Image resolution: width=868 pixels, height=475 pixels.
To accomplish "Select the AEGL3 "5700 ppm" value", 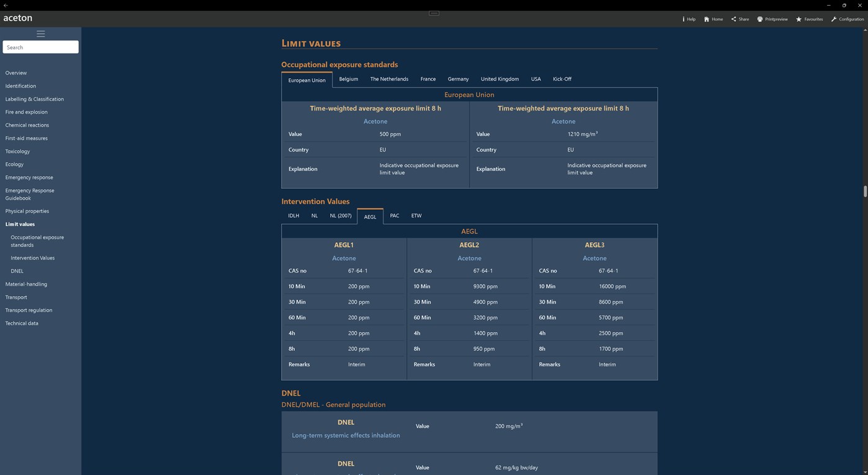I will tap(611, 317).
